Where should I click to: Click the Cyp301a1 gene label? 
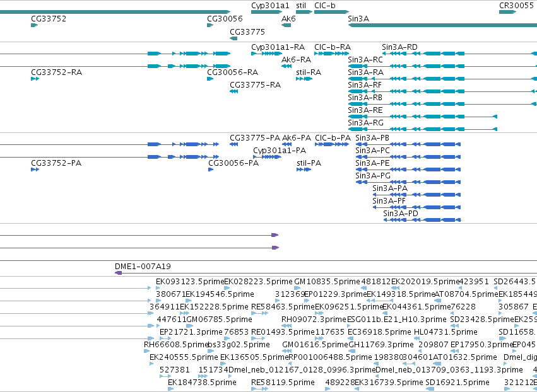pos(270,6)
